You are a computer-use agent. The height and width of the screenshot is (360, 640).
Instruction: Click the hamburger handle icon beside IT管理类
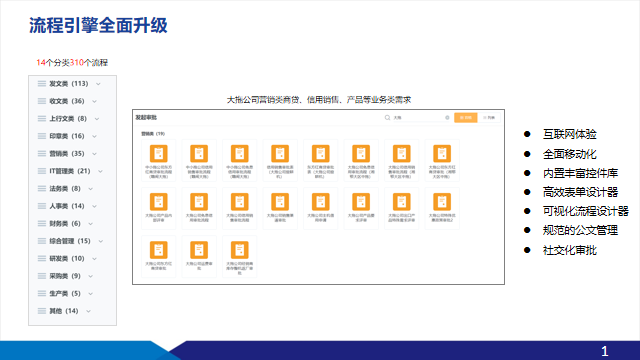(42, 171)
